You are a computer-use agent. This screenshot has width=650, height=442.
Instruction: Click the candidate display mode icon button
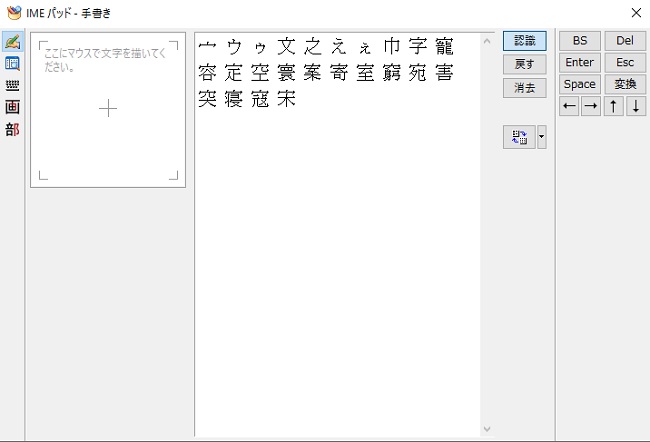tap(520, 138)
